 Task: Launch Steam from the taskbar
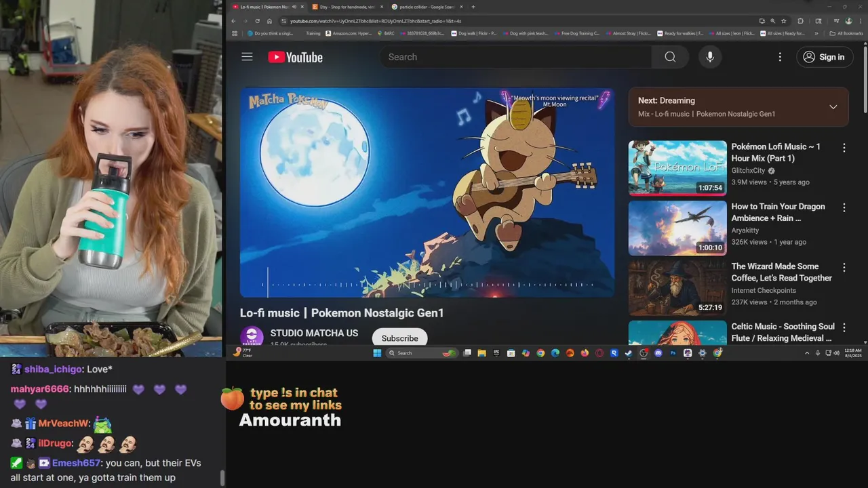[x=628, y=353]
